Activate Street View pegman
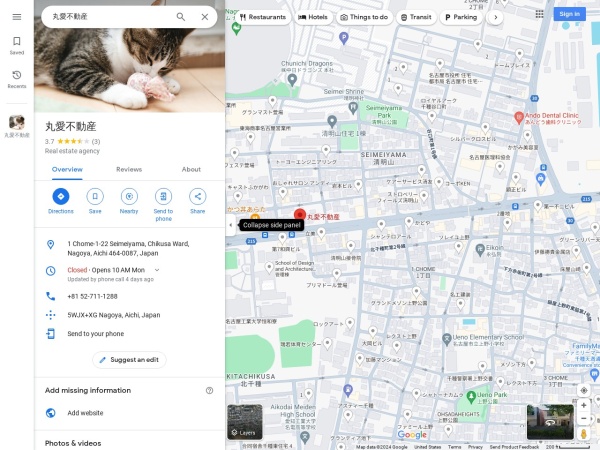The image size is (600, 450). click(584, 434)
